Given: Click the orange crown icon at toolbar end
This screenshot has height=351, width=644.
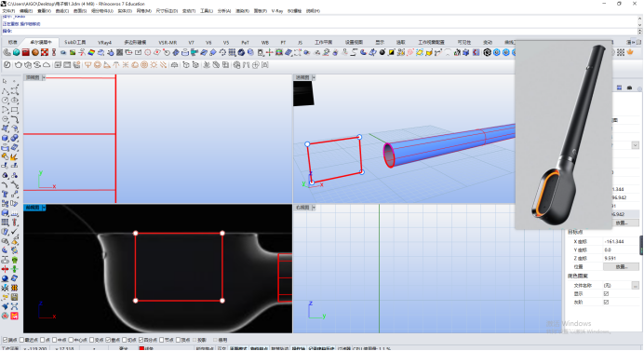Looking at the screenshot, I should (630, 53).
